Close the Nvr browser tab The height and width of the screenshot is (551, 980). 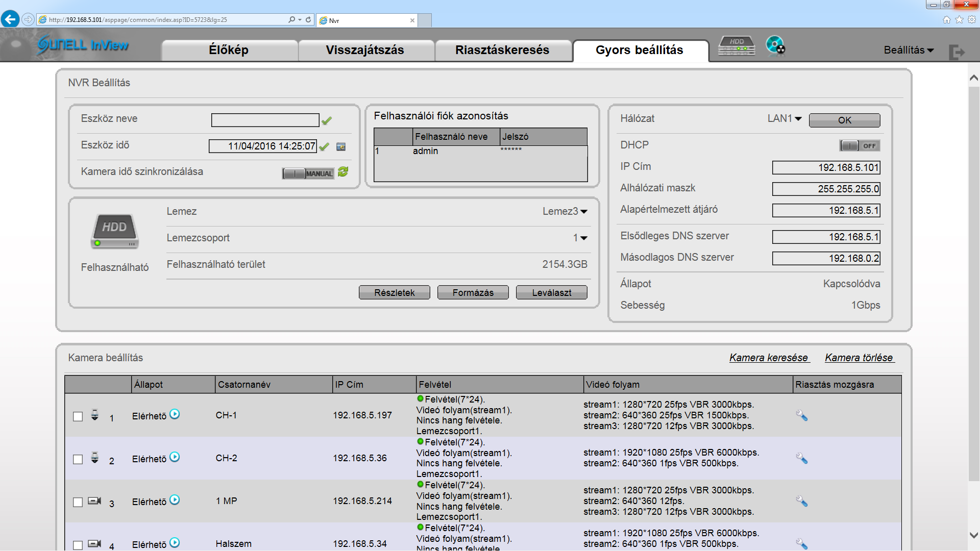[x=412, y=20]
